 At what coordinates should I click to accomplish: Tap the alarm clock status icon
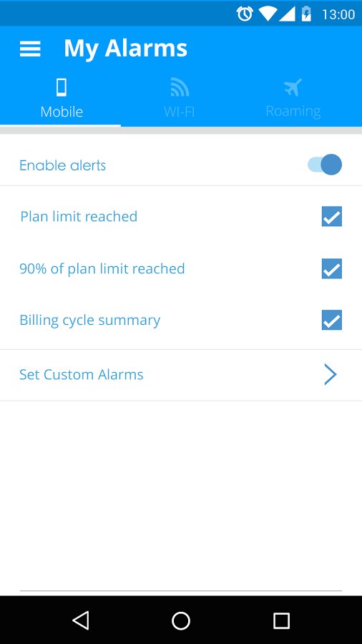(245, 14)
